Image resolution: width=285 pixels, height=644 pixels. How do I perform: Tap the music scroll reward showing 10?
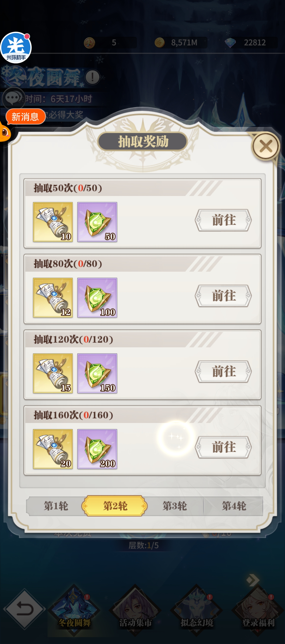point(53,222)
